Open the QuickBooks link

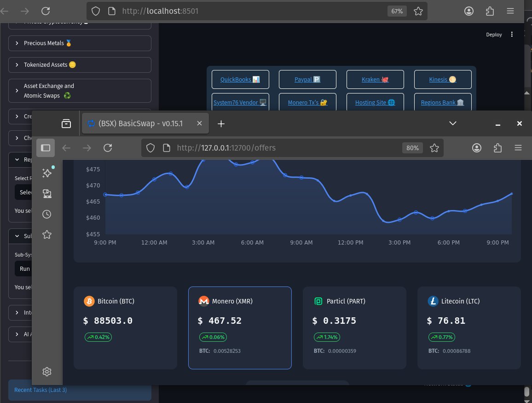click(x=240, y=79)
